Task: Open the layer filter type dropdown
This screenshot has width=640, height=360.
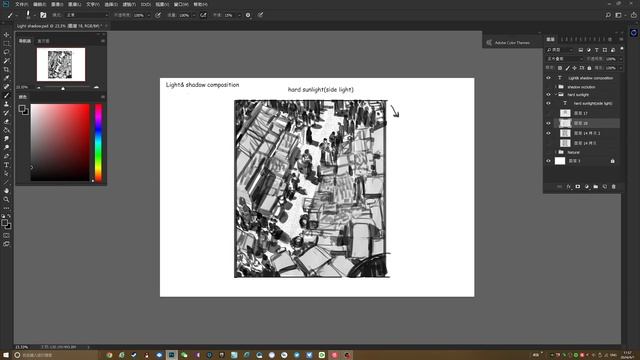Action: tap(560, 50)
